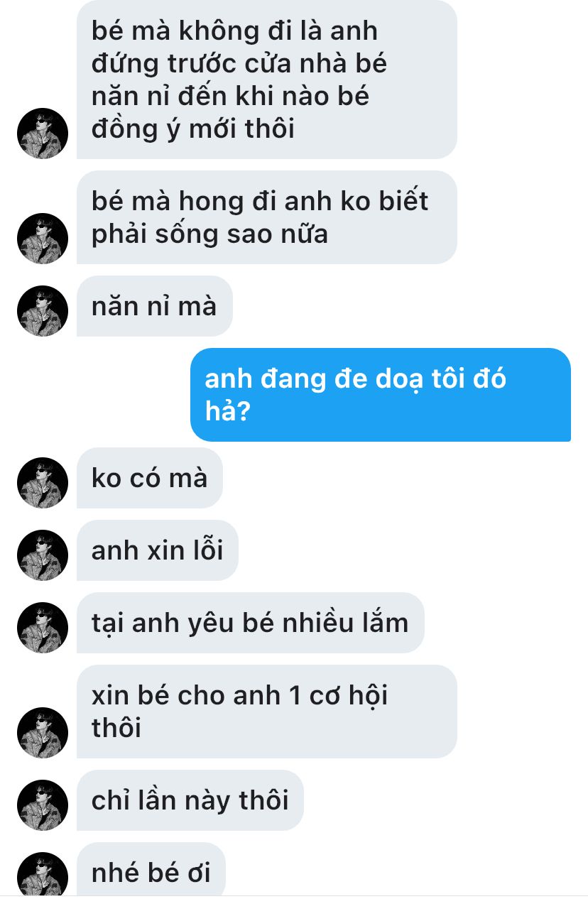This screenshot has height=899, width=588.
Task: Select the 'năn nỉ mà' message bubble
Action: [154, 306]
